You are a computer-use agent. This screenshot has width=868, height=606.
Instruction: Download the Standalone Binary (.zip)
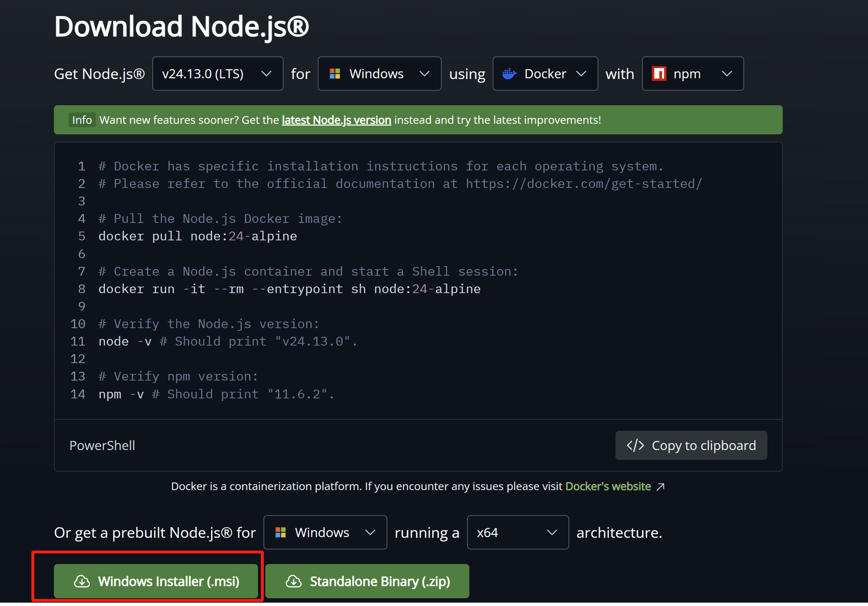pyautogui.click(x=367, y=581)
